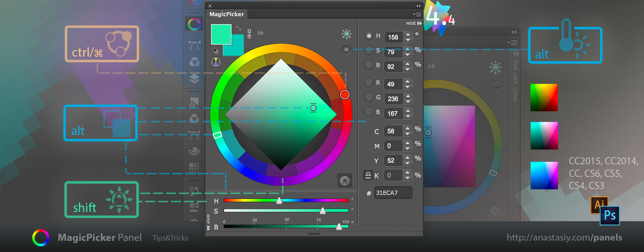Click the MagicPicker rainbow ring logo
The width and height of the screenshot is (644, 252).
click(x=41, y=238)
